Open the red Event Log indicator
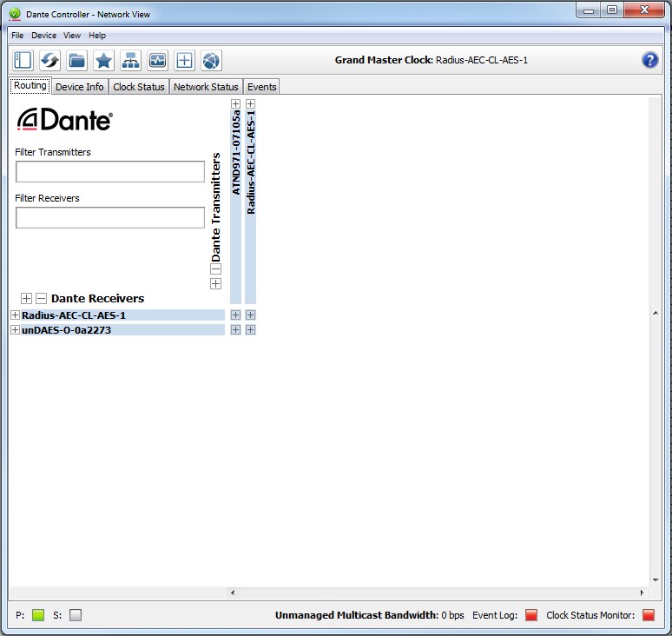The height and width of the screenshot is (636, 672). pos(531,615)
